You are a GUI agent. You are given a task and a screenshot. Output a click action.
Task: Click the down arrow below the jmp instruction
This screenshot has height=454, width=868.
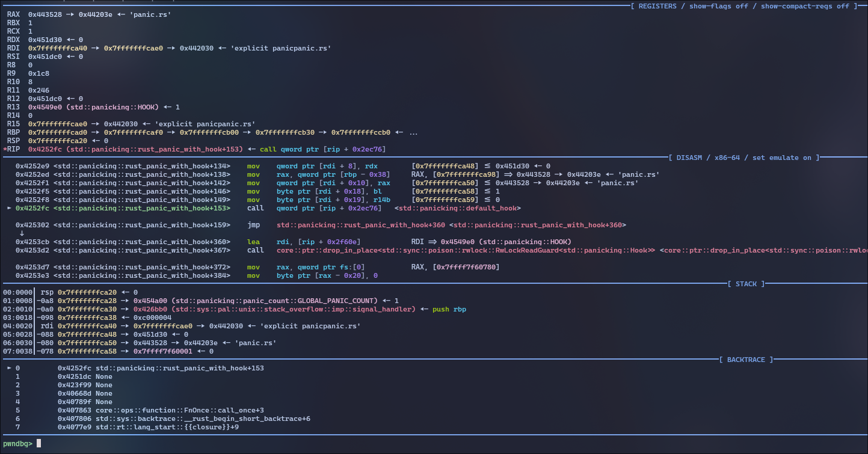22,233
